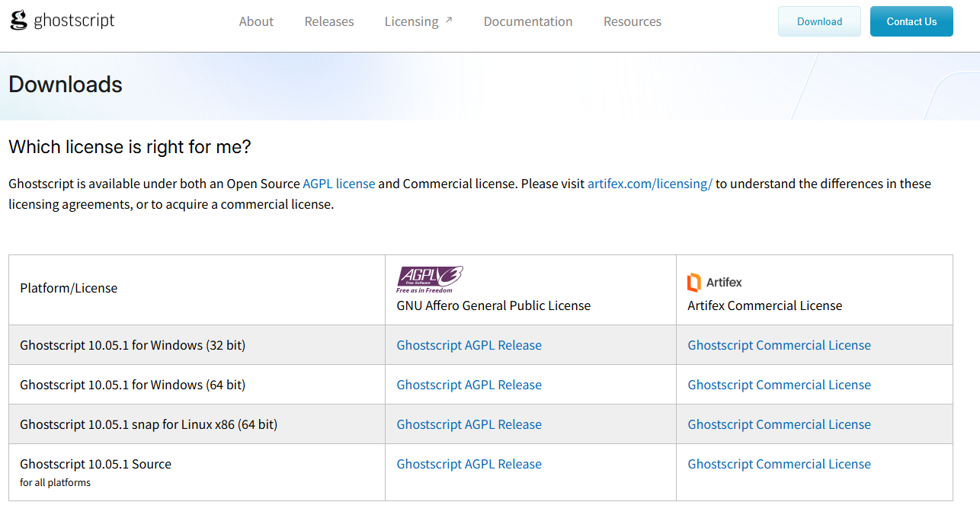980x518 pixels.
Task: Visit the artifex.com/licensing/ link
Action: [x=650, y=184]
